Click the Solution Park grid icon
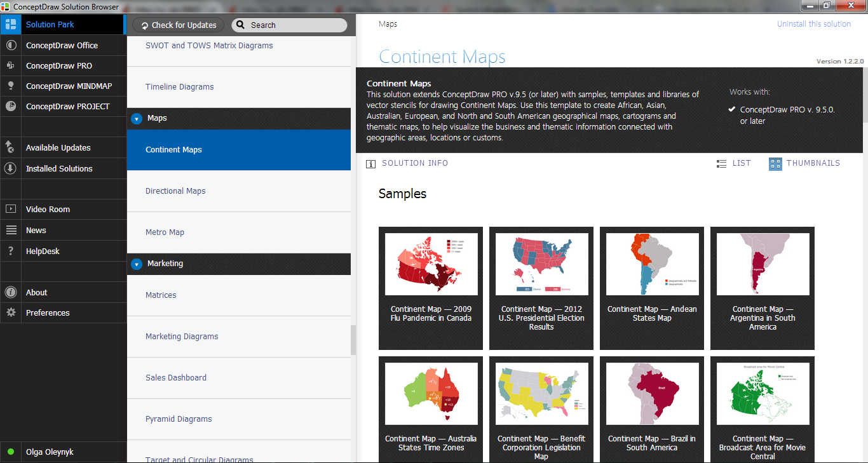 coord(10,25)
